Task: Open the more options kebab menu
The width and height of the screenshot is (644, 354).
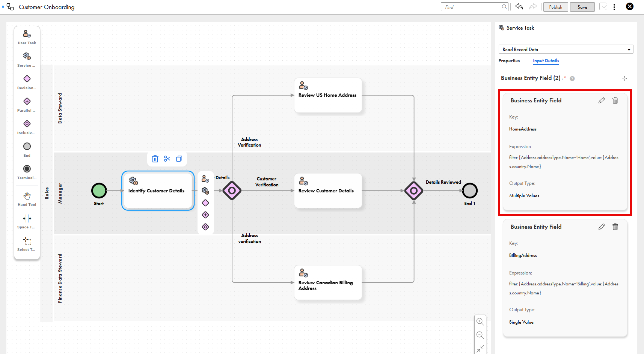Action: (x=614, y=7)
